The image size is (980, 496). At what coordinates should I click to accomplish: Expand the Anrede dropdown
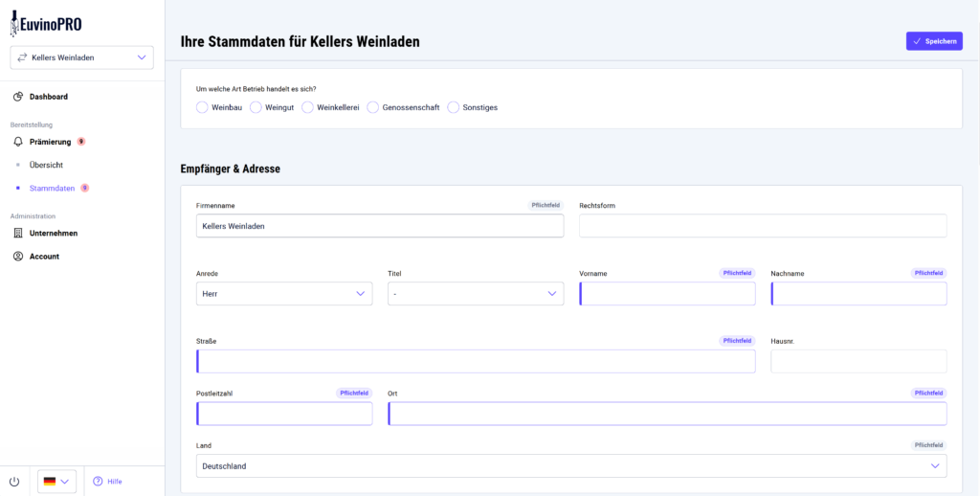(284, 293)
